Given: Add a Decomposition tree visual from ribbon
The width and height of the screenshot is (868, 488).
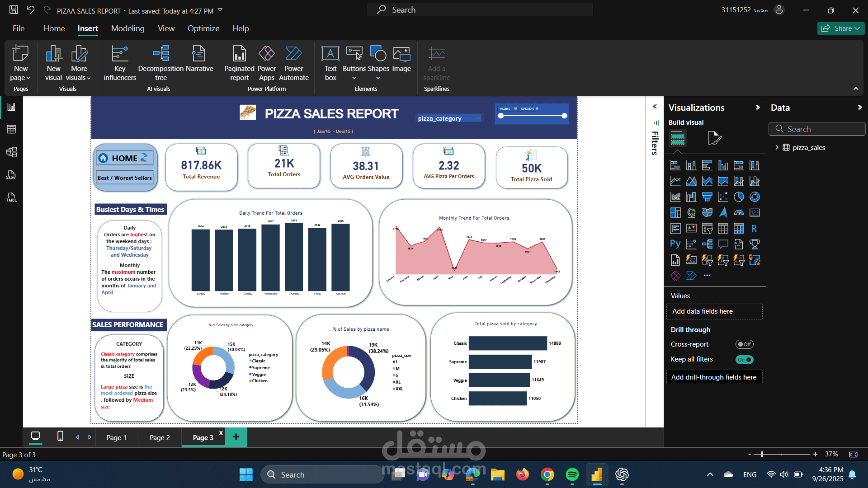Looking at the screenshot, I should click(161, 63).
